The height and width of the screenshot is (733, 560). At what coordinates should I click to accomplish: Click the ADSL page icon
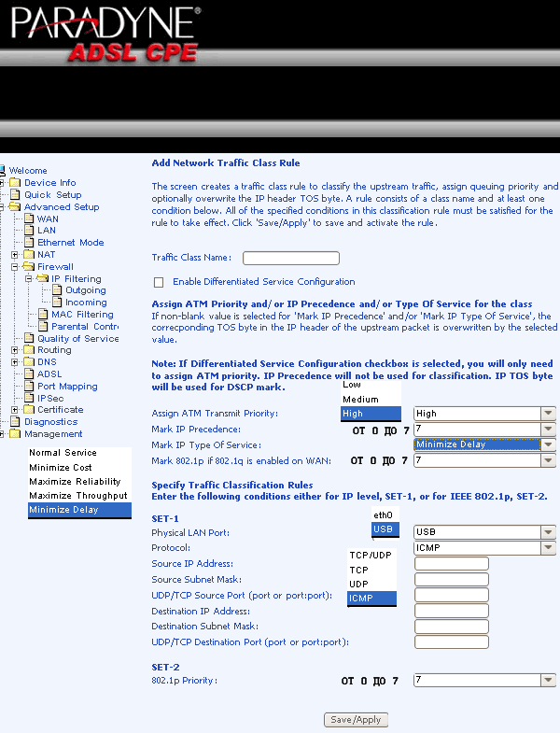(29, 374)
